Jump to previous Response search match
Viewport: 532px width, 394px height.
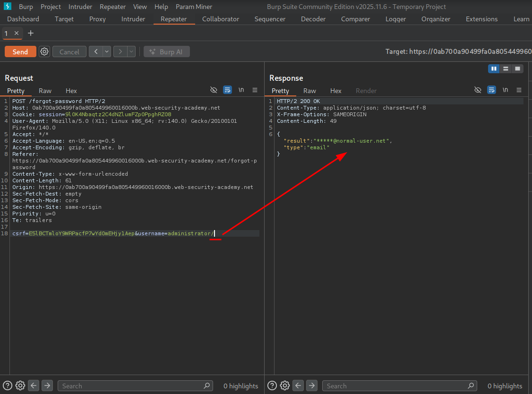point(298,385)
